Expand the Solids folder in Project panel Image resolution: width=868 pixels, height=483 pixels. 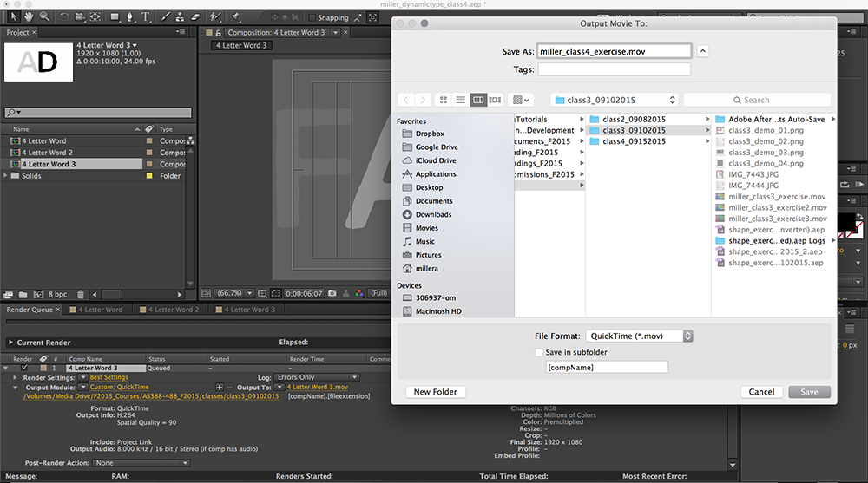click(x=5, y=175)
